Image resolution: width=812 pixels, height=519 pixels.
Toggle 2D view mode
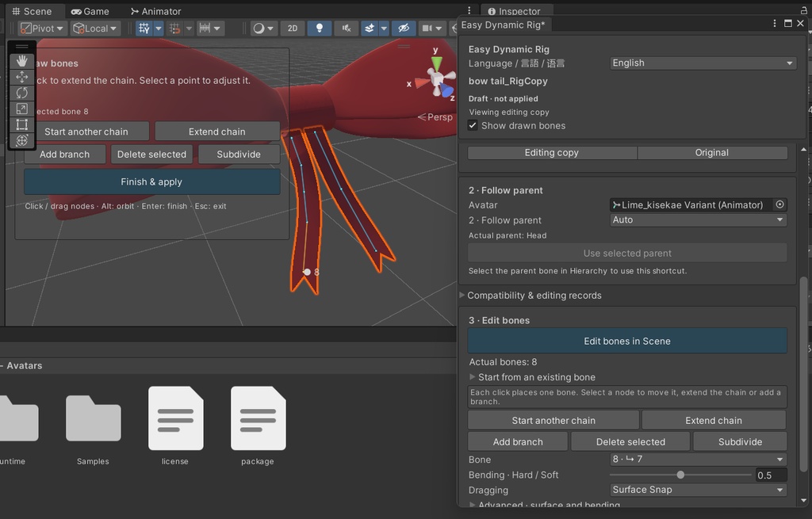293,29
